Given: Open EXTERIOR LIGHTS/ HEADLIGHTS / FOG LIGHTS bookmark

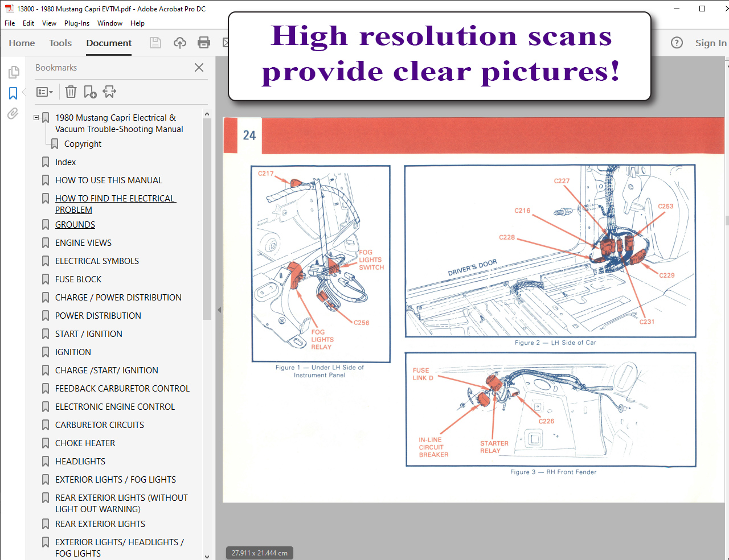Looking at the screenshot, I should coord(120,547).
